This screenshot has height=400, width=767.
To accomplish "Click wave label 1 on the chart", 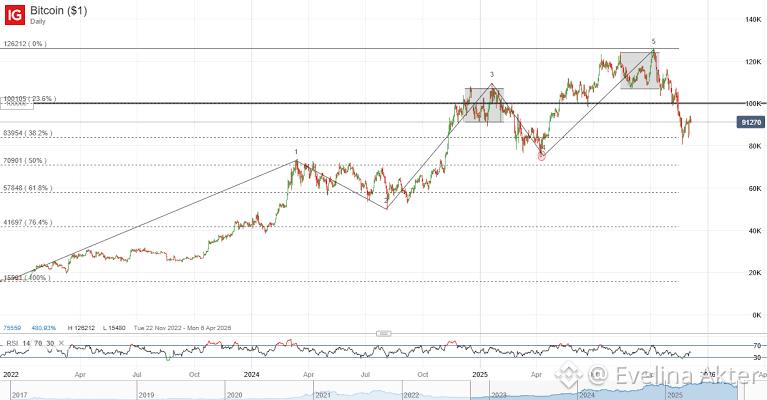I will coord(296,152).
